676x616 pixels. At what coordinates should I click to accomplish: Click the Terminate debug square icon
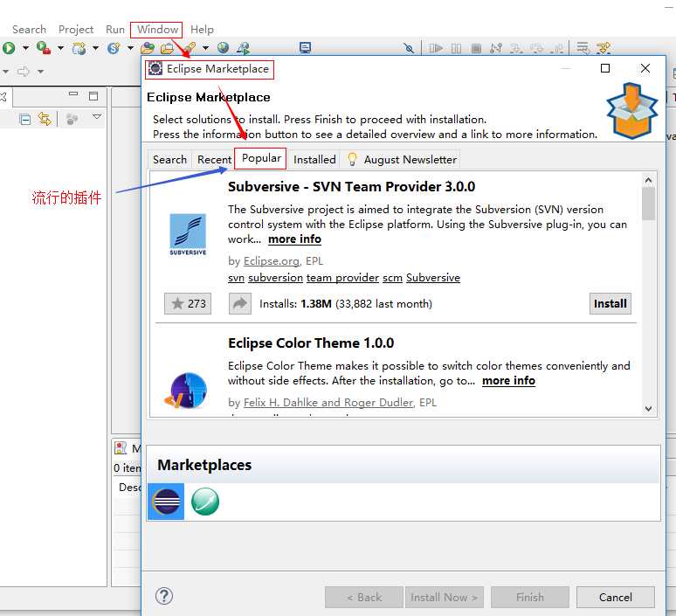click(476, 48)
